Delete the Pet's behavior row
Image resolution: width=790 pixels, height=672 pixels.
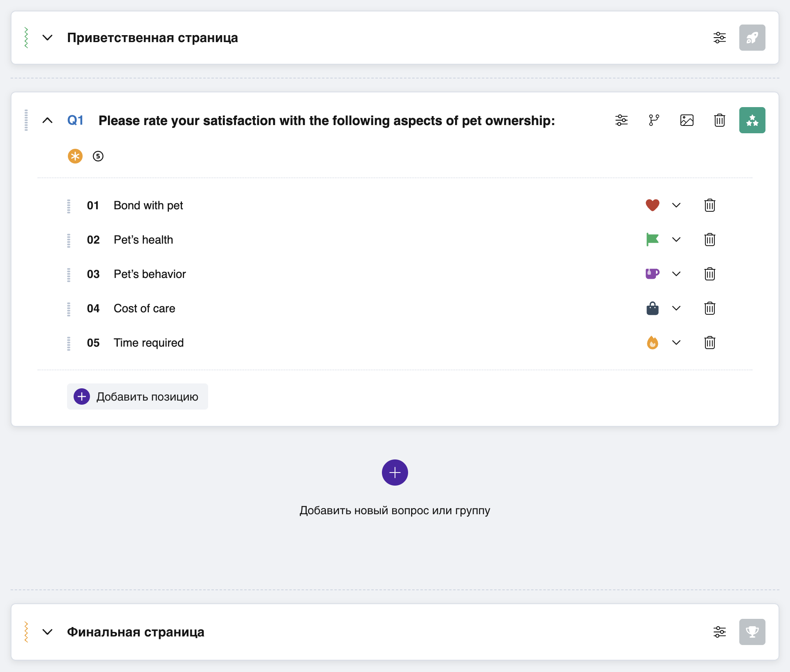click(710, 274)
